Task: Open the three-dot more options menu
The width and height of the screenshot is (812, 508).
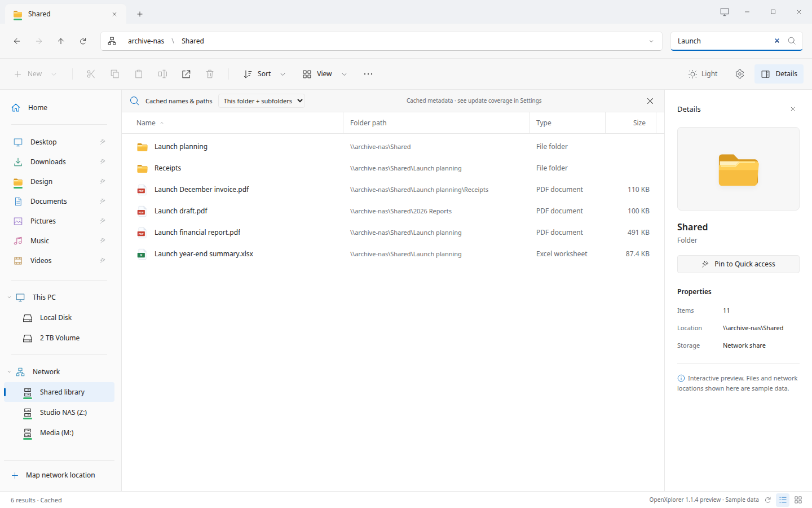Action: pyautogui.click(x=368, y=74)
